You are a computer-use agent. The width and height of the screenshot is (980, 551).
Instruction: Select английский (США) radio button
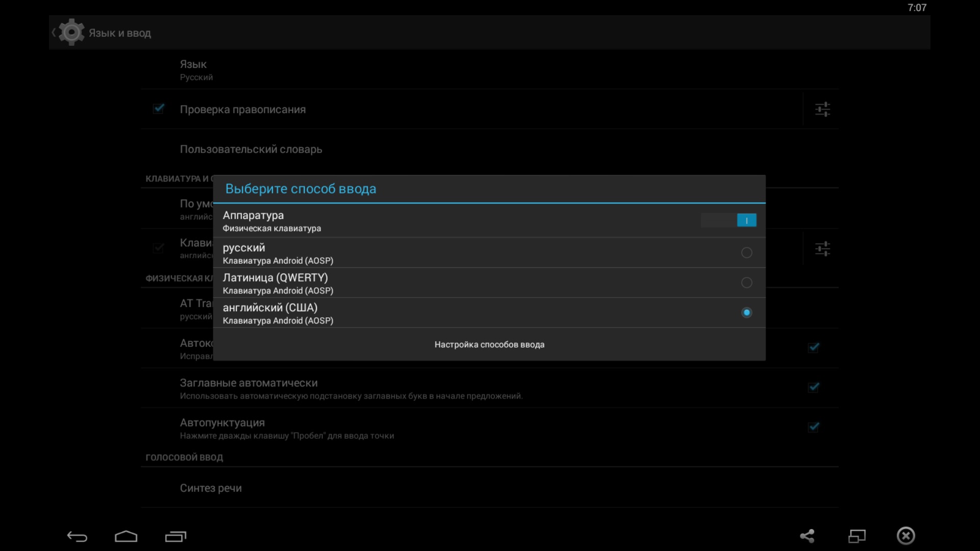[x=746, y=313]
